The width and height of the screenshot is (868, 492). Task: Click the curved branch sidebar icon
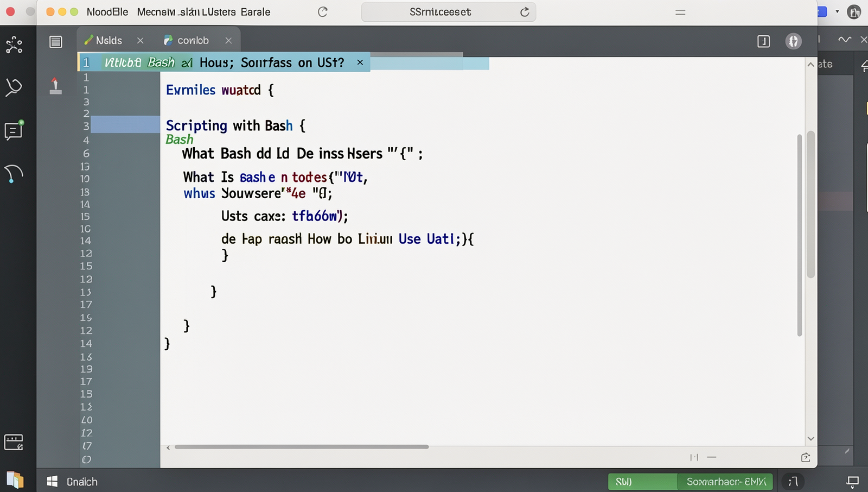[x=14, y=174]
